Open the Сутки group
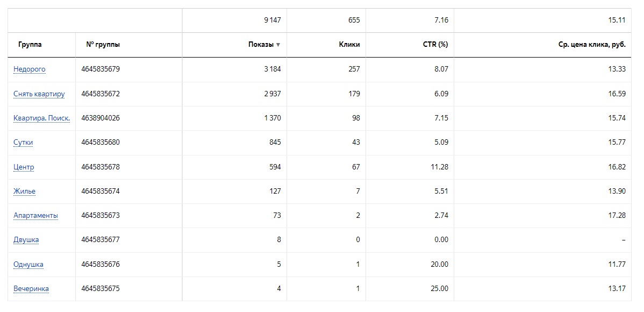Viewport: 644px width, 312px height. tap(23, 143)
